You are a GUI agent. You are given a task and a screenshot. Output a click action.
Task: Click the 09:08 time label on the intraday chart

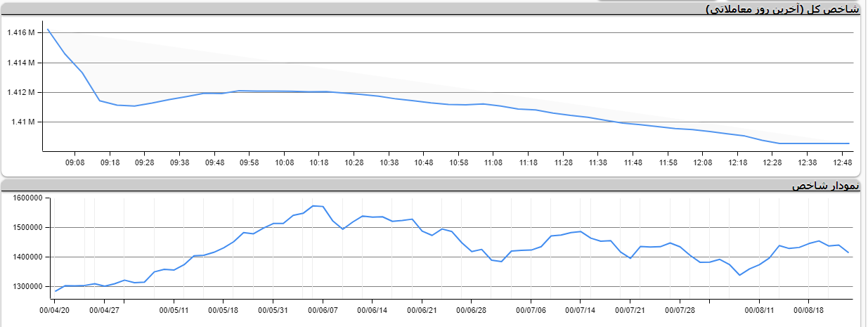click(x=75, y=162)
